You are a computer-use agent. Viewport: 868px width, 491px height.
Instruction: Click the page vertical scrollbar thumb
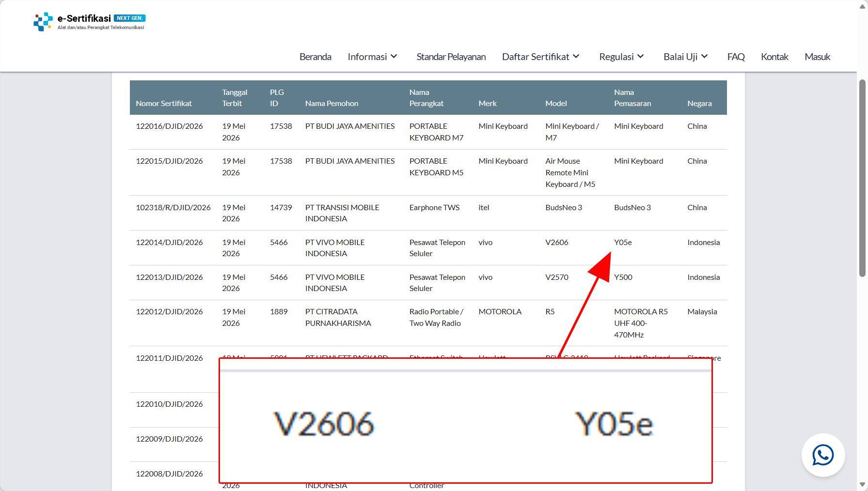point(862,178)
